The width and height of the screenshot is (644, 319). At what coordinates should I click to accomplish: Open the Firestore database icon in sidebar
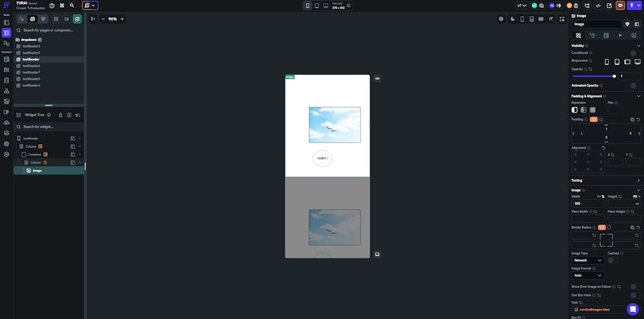pos(6,59)
